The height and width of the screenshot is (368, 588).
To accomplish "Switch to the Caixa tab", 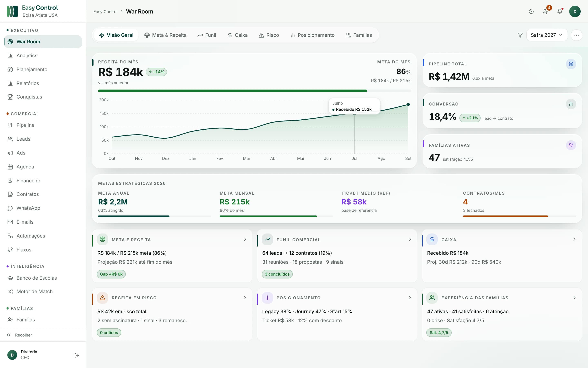I will tap(238, 35).
